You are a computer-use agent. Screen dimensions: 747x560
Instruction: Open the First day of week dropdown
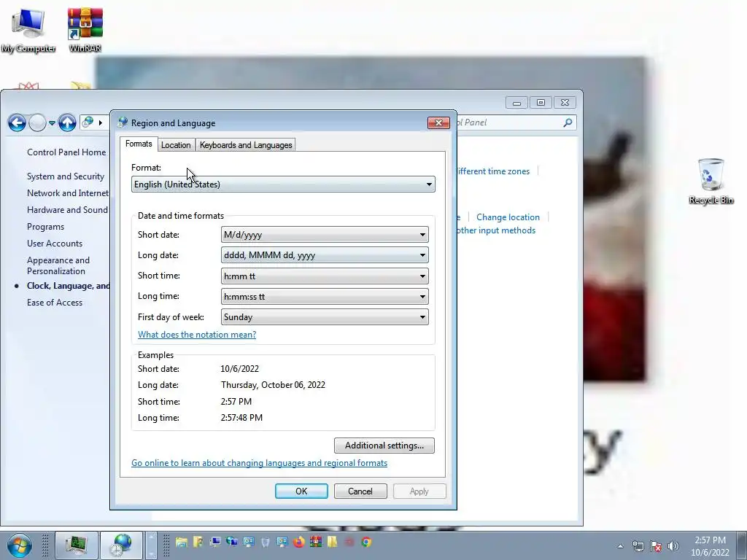325,317
